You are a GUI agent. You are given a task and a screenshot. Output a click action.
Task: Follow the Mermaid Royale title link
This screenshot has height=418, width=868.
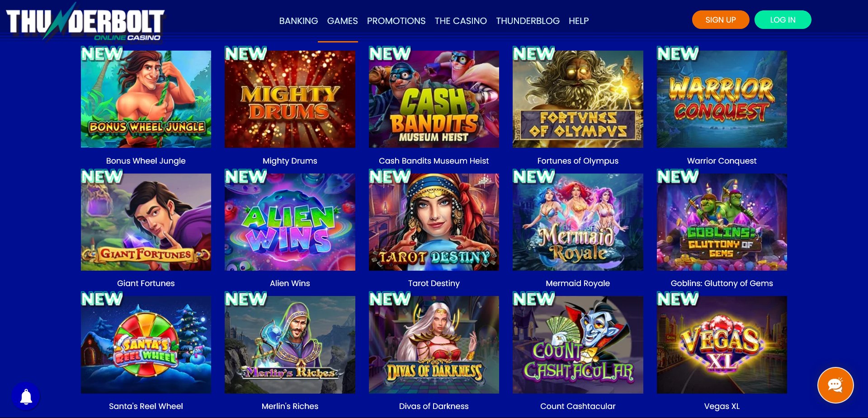click(578, 283)
